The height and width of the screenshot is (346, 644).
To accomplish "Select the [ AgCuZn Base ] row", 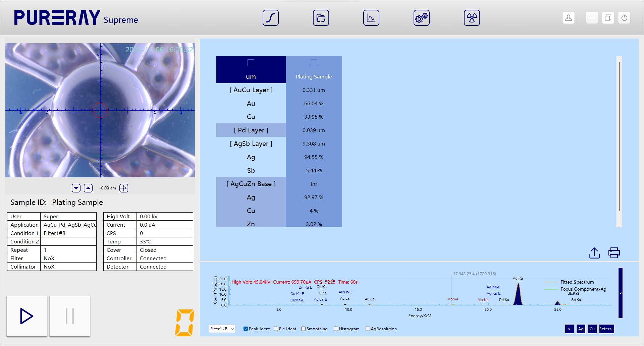I will [x=251, y=184].
